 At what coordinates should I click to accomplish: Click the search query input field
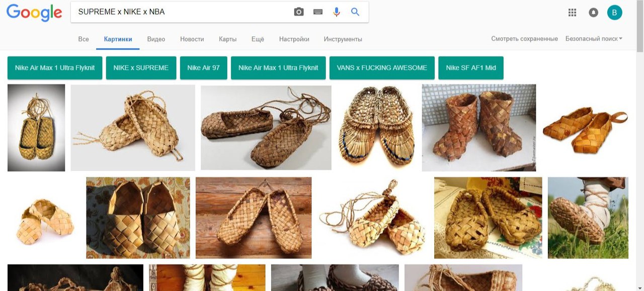click(181, 12)
